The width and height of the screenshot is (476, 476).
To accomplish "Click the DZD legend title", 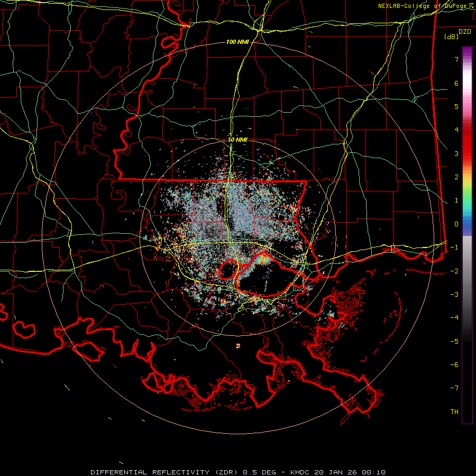I will (465, 32).
